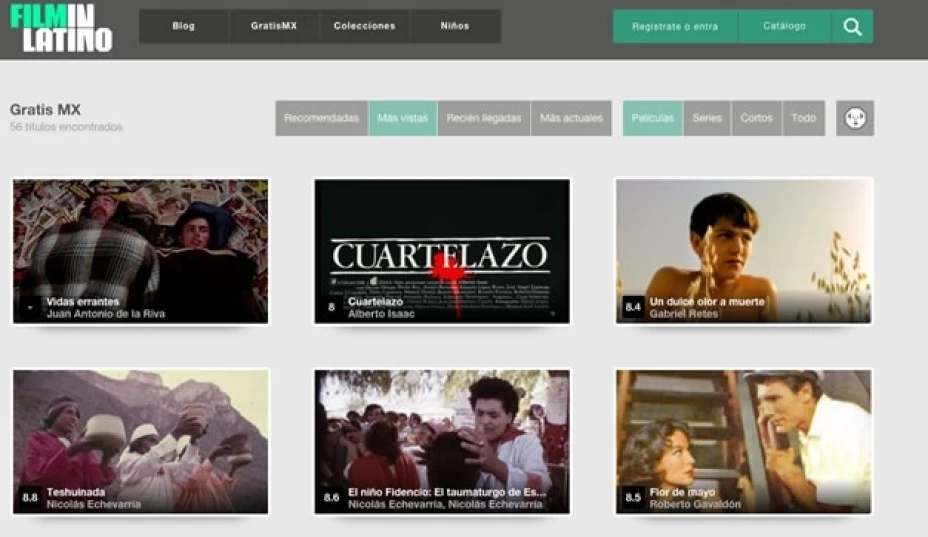
Task: Click Nicolás Echevarría under Teshuinada
Action: click(94, 504)
